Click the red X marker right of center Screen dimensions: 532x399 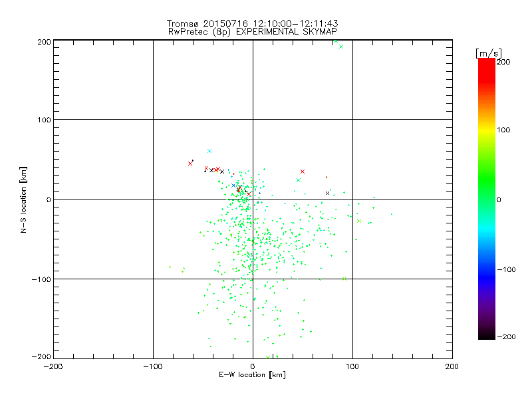tap(303, 172)
